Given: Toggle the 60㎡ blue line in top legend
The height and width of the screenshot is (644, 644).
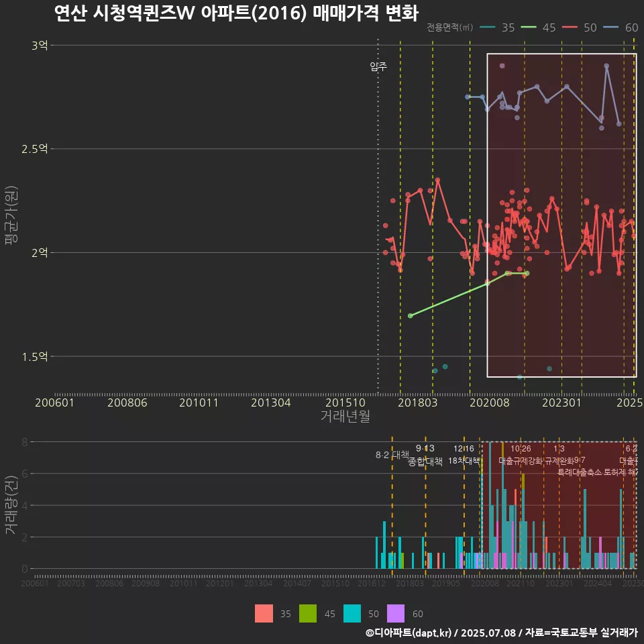Looking at the screenshot, I should [621, 28].
